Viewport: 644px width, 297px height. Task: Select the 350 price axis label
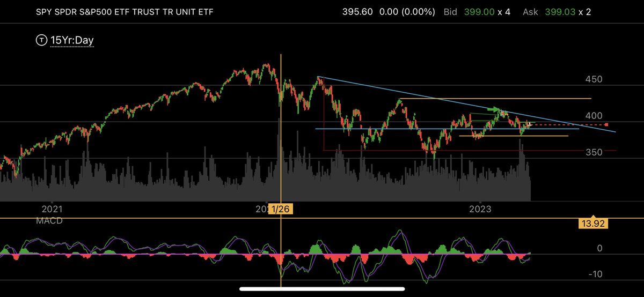pos(595,152)
